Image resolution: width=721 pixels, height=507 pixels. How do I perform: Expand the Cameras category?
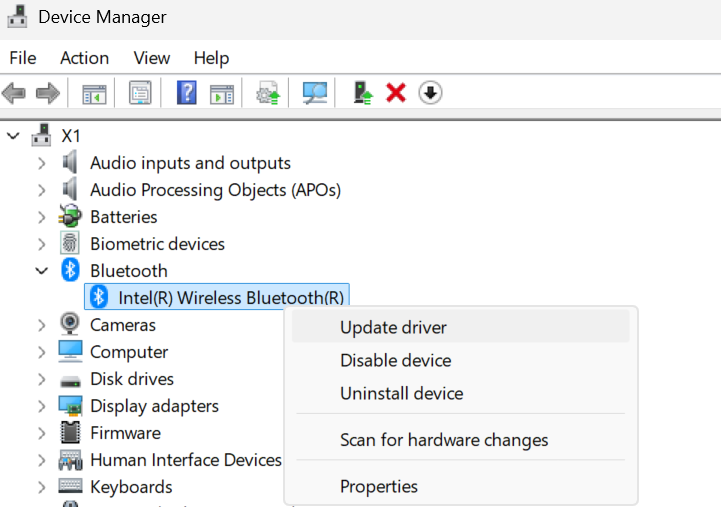(x=42, y=325)
